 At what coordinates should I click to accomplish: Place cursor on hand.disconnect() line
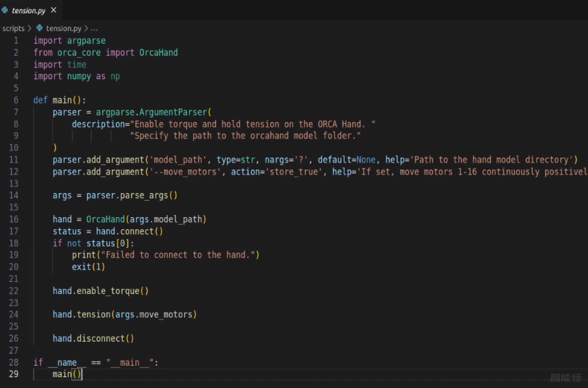pyautogui.click(x=93, y=338)
